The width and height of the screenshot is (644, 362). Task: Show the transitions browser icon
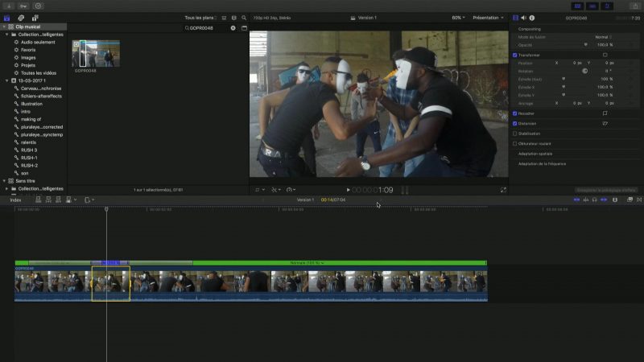(x=639, y=200)
